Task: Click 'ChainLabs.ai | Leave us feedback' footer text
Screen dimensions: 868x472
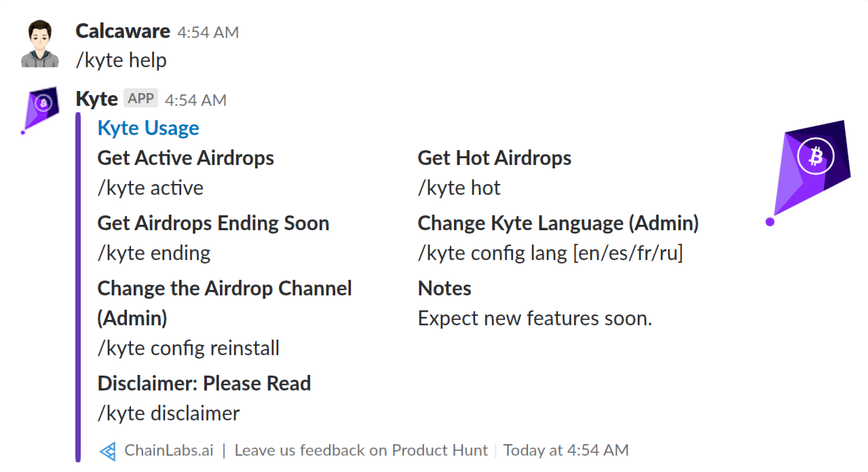Action: coord(306,450)
